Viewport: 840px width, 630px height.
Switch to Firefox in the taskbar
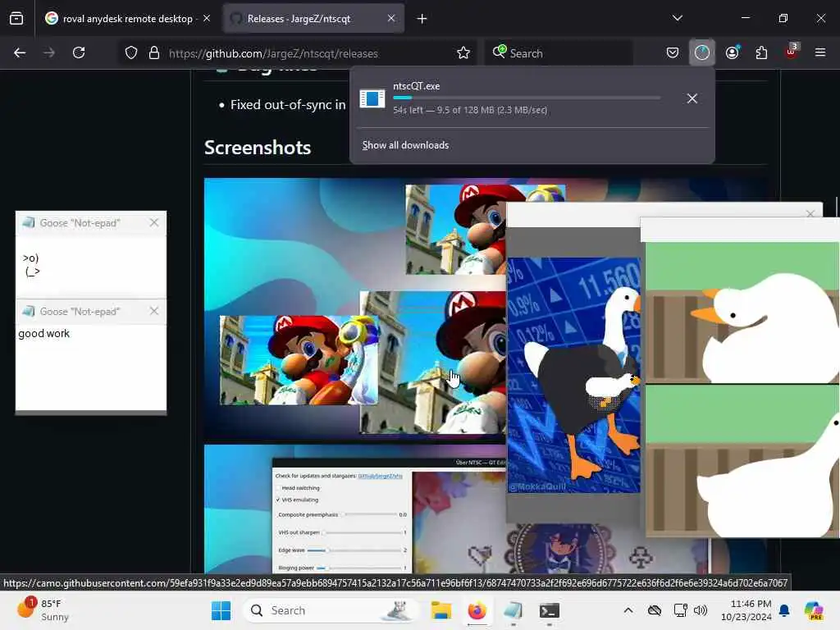click(x=477, y=610)
